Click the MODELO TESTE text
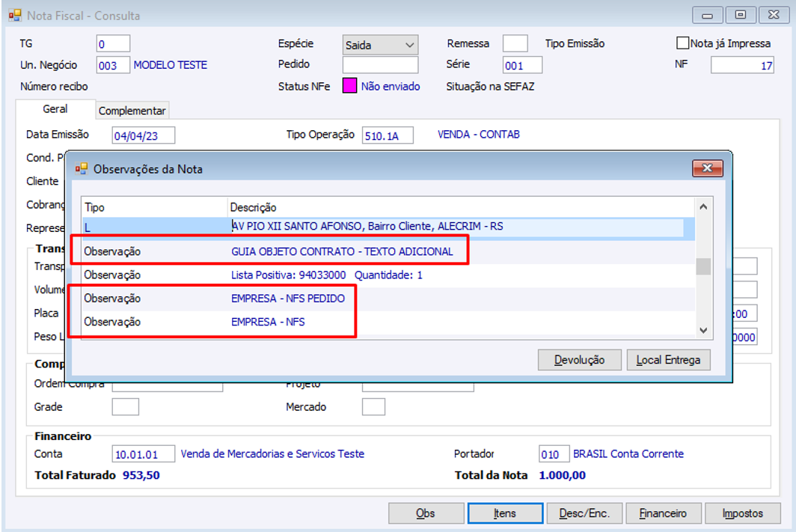This screenshot has height=532, width=796. 171,65
